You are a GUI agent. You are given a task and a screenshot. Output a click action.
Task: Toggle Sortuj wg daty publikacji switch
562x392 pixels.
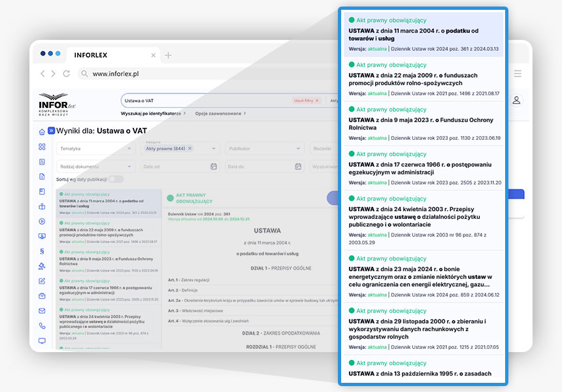coord(115,179)
